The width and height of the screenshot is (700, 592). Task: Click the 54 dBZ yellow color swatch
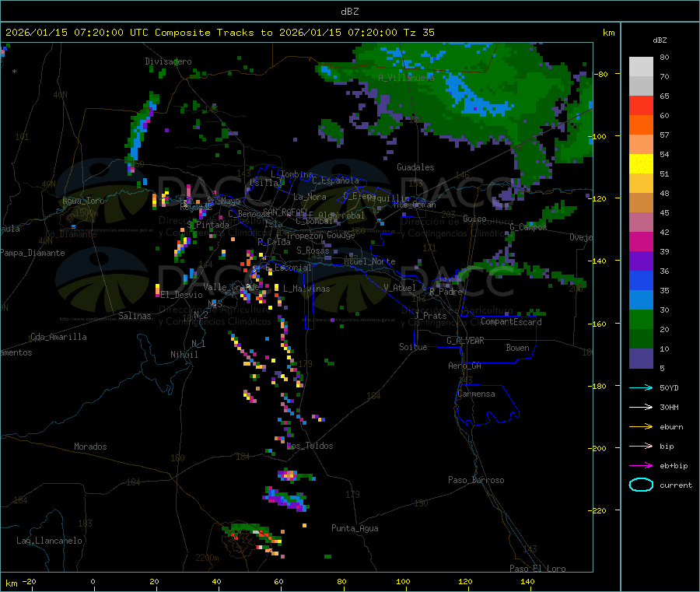tap(641, 164)
